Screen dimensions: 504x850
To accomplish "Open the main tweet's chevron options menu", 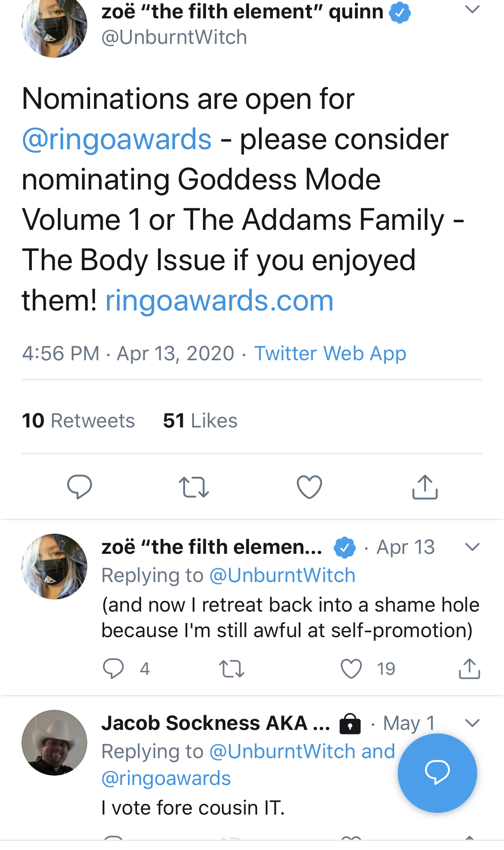I will click(x=473, y=9).
